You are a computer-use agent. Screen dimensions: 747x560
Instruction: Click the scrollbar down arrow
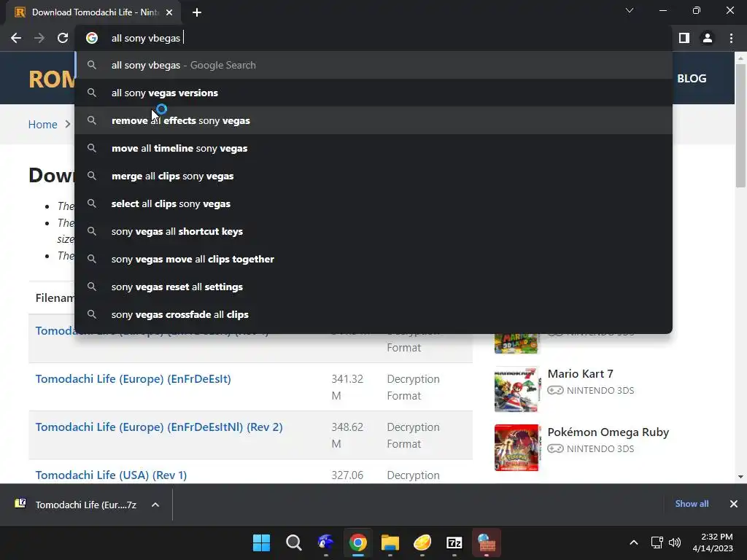click(x=740, y=477)
